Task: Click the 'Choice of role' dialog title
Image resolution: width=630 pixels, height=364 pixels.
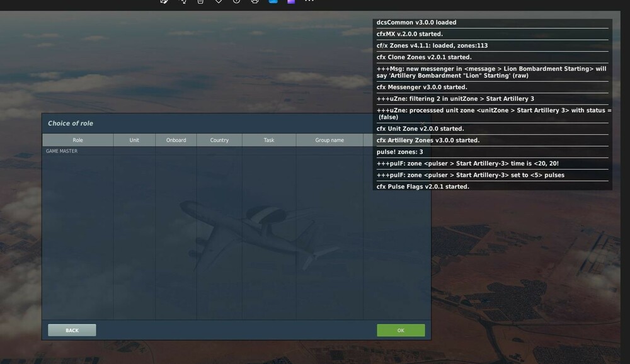Action: 71,123
